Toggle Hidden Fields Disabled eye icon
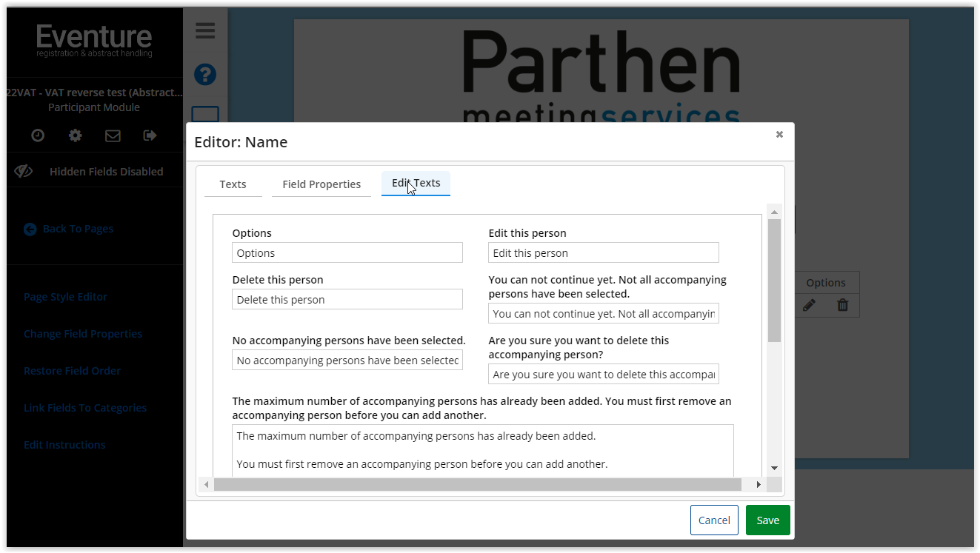The image size is (980, 553). (x=24, y=171)
